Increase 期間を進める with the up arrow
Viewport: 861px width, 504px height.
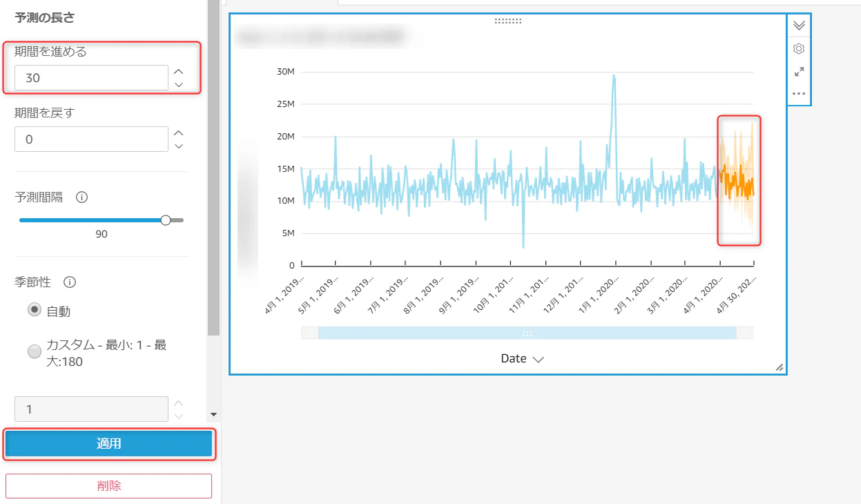pyautogui.click(x=179, y=71)
